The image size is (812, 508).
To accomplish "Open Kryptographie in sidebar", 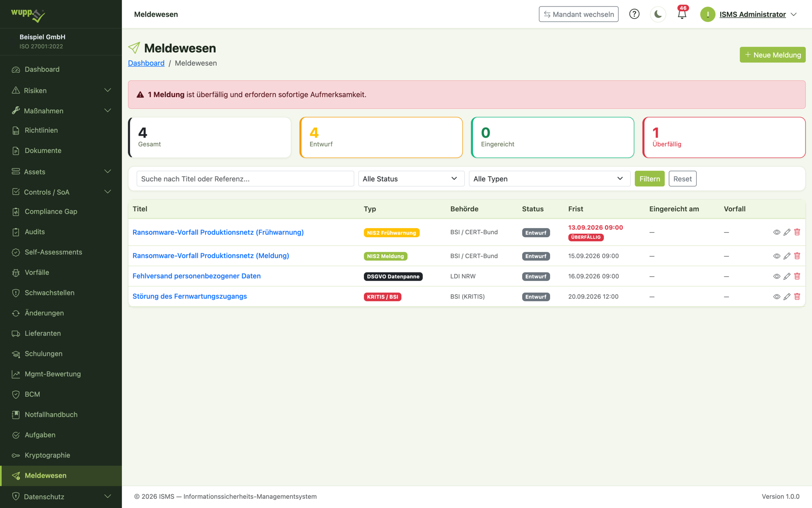I will 61,455.
